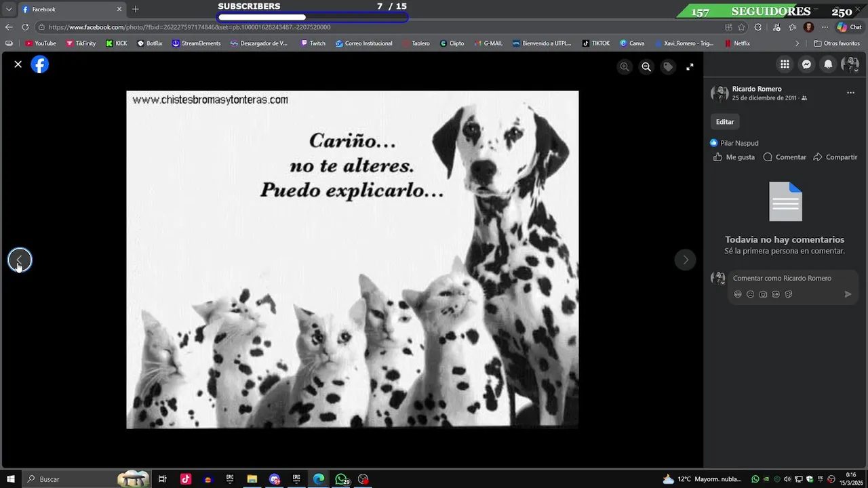This screenshot has height=488, width=868.
Task: Insert sticker in comment
Action: (789, 294)
